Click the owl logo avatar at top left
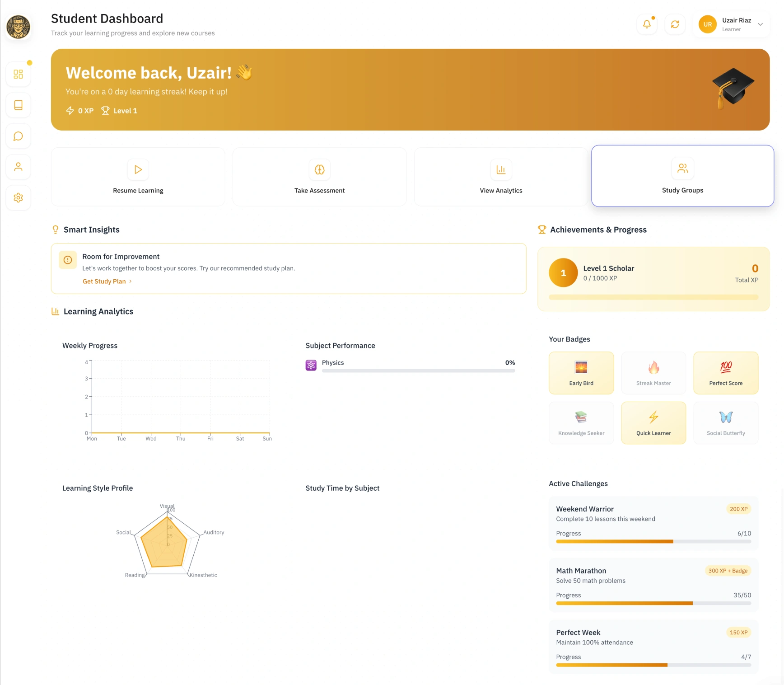Viewport: 784px width, 685px height. coord(18,27)
